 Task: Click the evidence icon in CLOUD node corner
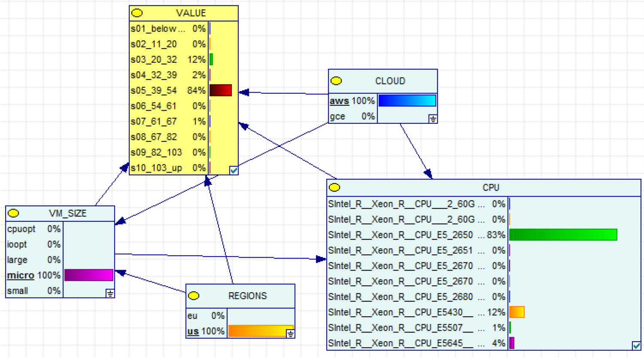coord(433,119)
